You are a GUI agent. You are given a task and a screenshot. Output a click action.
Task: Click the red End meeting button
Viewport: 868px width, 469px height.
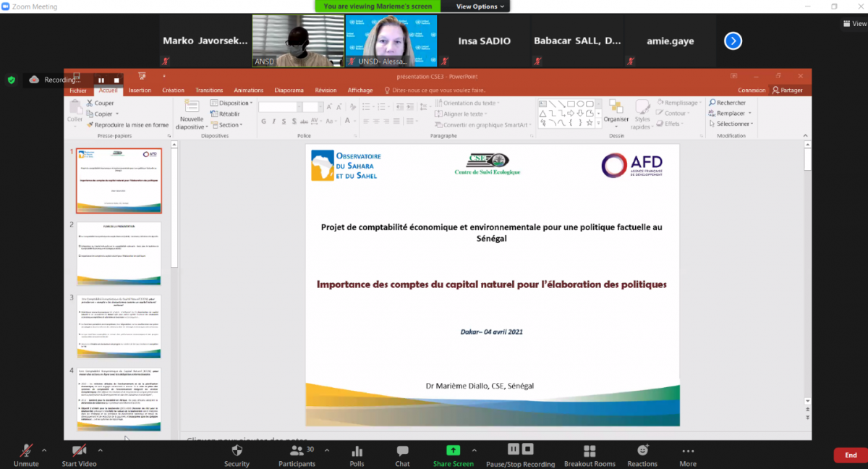pos(851,455)
